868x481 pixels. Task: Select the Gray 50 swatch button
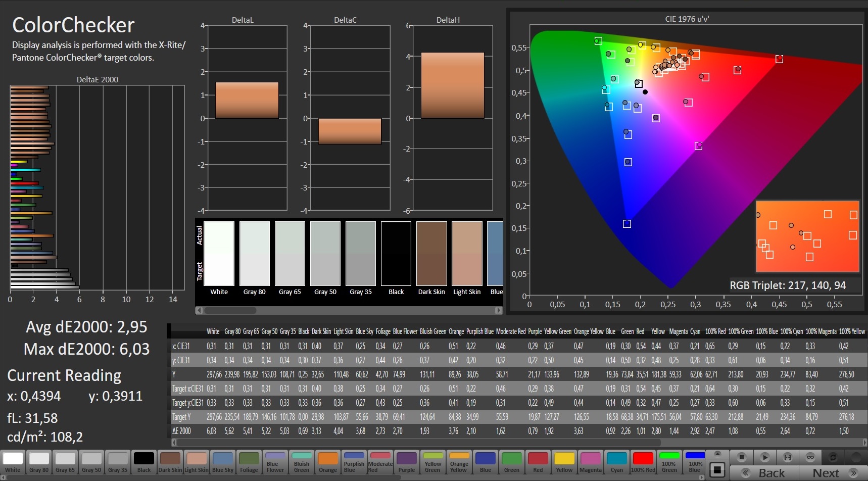pos(91,462)
